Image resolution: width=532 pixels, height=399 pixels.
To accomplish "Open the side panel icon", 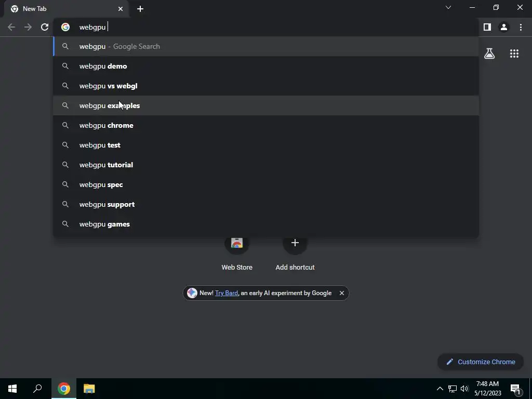I will click(x=487, y=27).
